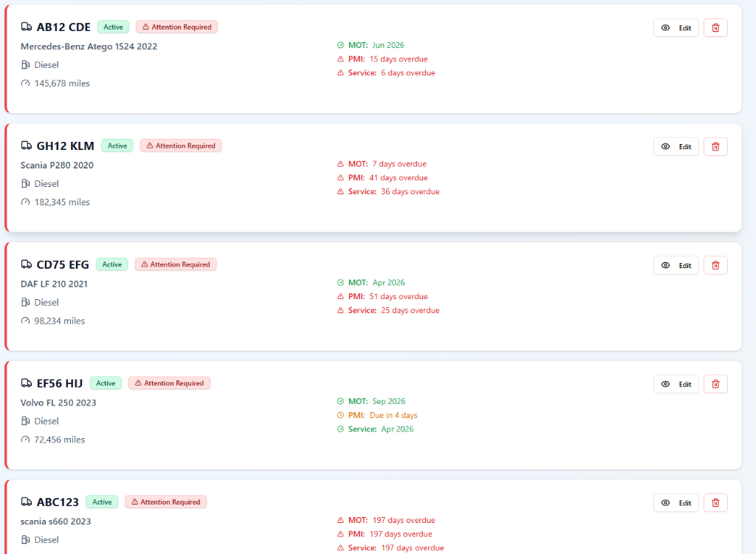Click green check icon beside MOT Jun 2026
The width and height of the screenshot is (756, 554).
340,45
